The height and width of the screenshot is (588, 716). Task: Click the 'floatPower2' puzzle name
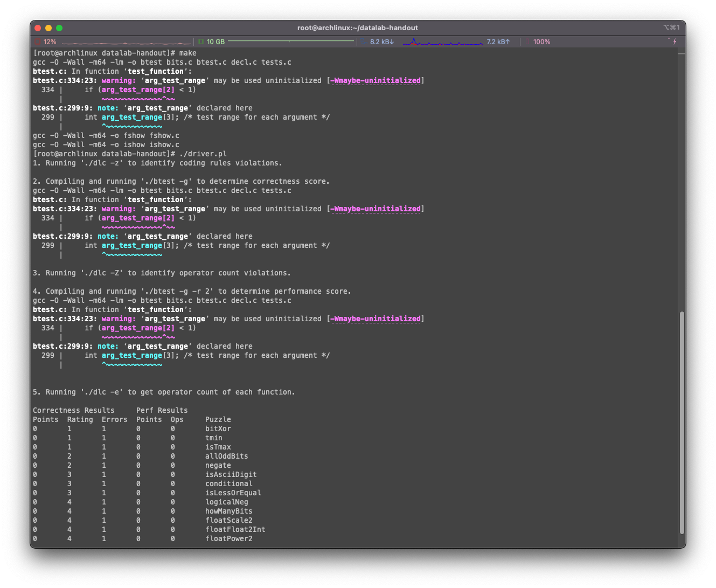pos(229,538)
